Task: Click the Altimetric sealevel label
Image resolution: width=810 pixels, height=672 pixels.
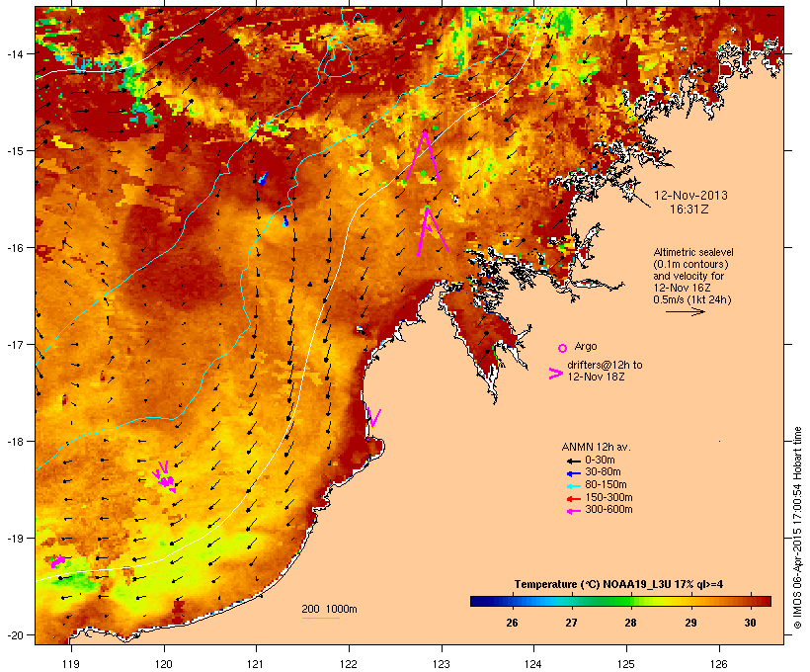Action: pos(693,252)
